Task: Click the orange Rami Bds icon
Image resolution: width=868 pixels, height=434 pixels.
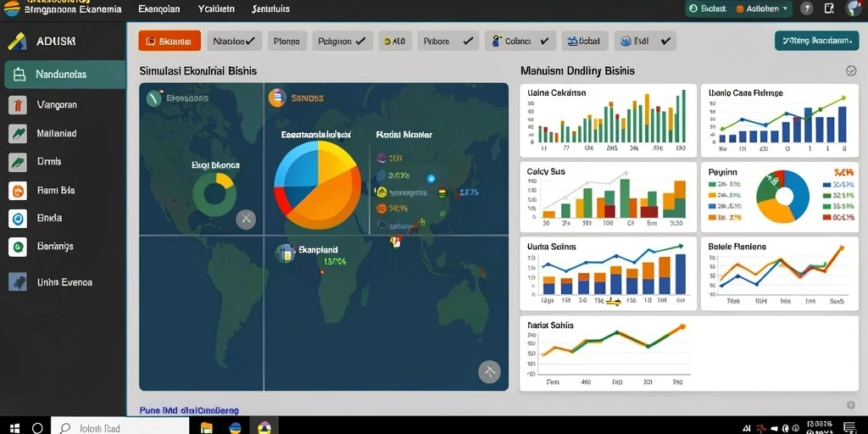Action: tap(18, 191)
